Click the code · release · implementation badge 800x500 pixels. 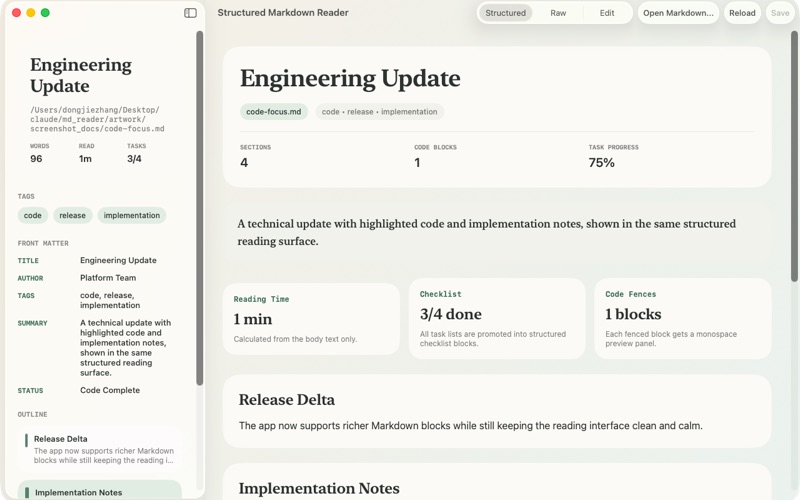click(x=379, y=112)
